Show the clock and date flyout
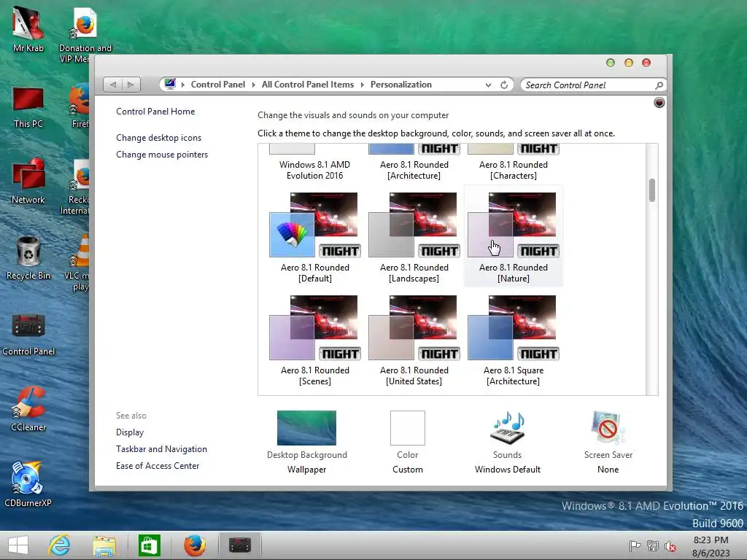The height and width of the screenshot is (560, 747). pos(711,546)
